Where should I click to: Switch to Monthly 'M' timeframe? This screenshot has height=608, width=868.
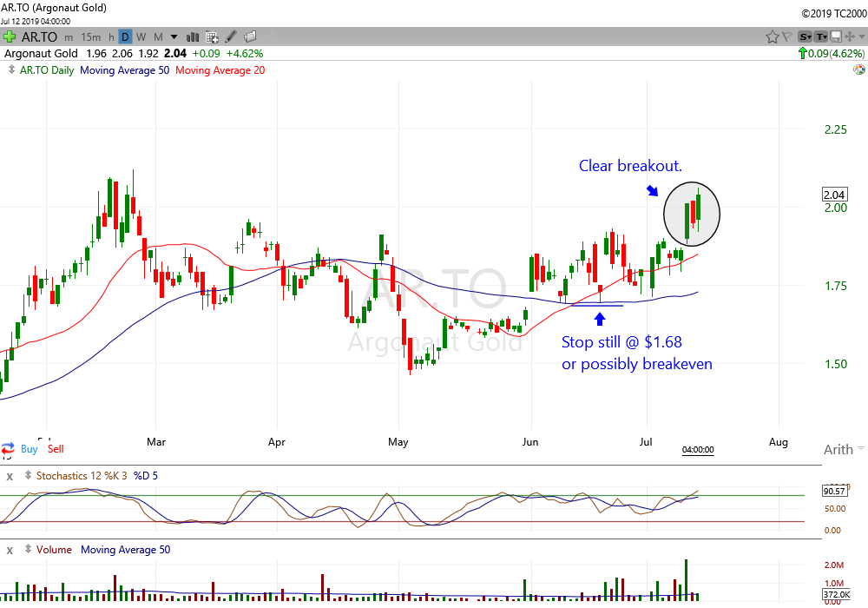coord(158,37)
